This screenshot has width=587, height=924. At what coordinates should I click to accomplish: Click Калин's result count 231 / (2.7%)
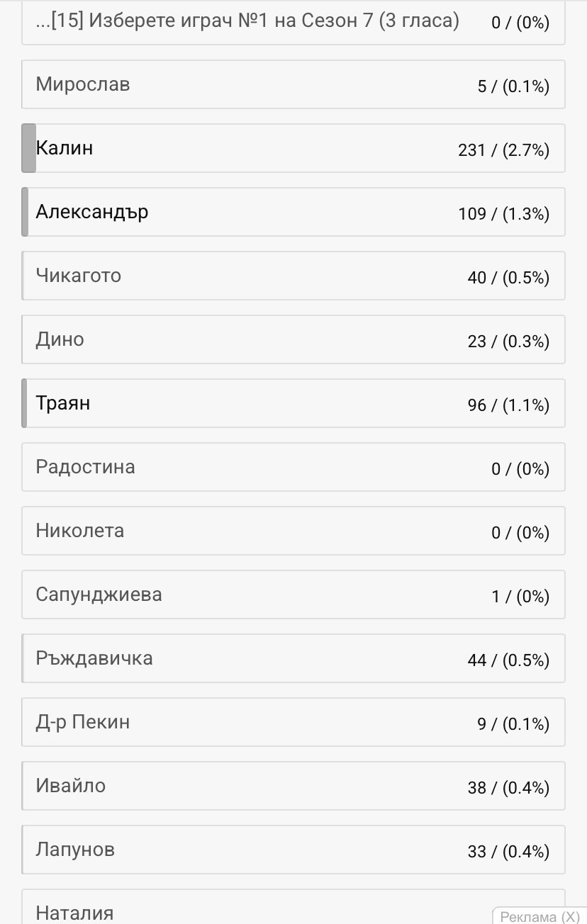click(x=503, y=150)
